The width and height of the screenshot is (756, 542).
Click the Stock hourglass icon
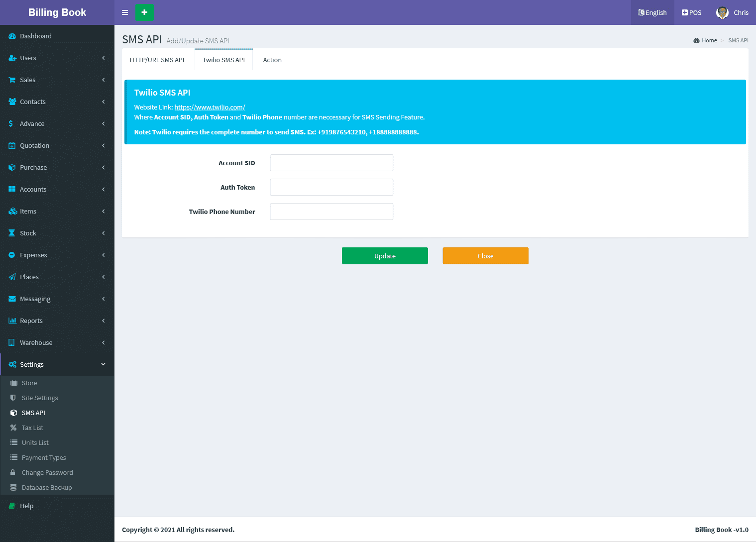12,233
